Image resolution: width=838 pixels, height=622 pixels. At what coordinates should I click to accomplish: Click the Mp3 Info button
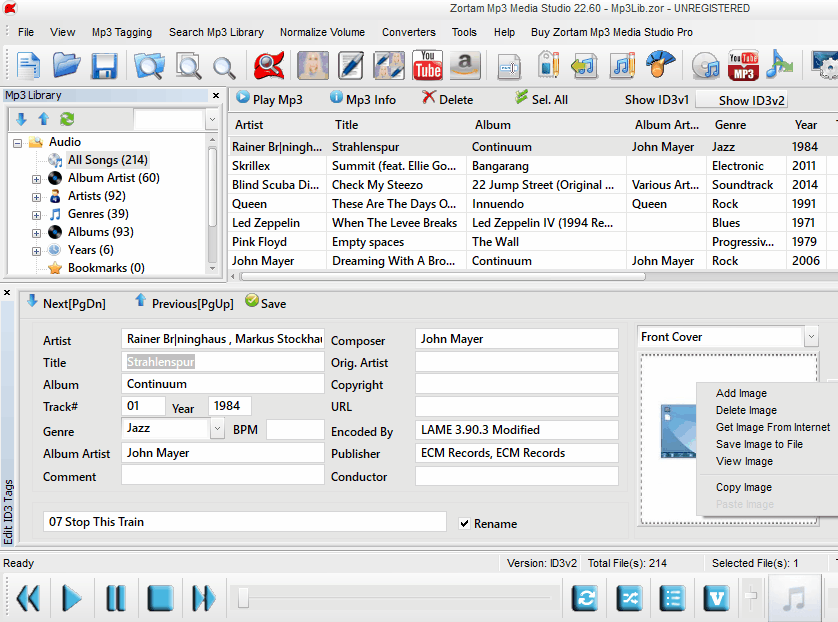(x=363, y=99)
